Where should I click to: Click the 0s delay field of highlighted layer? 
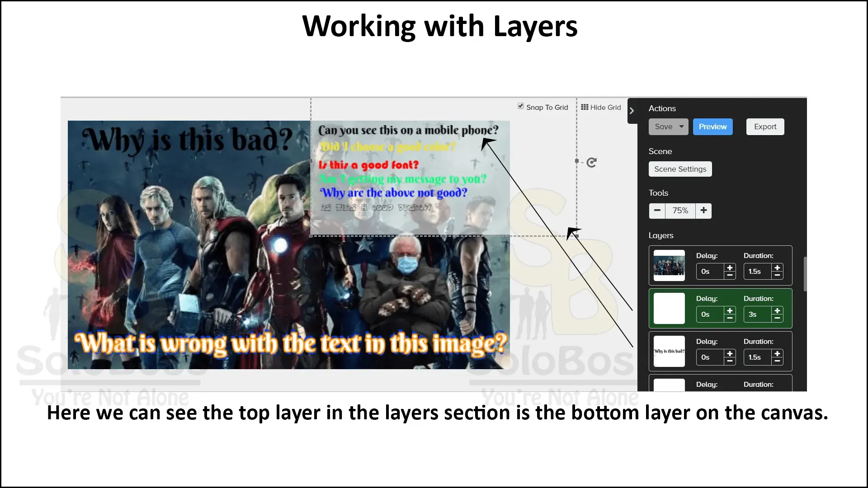pyautogui.click(x=710, y=314)
